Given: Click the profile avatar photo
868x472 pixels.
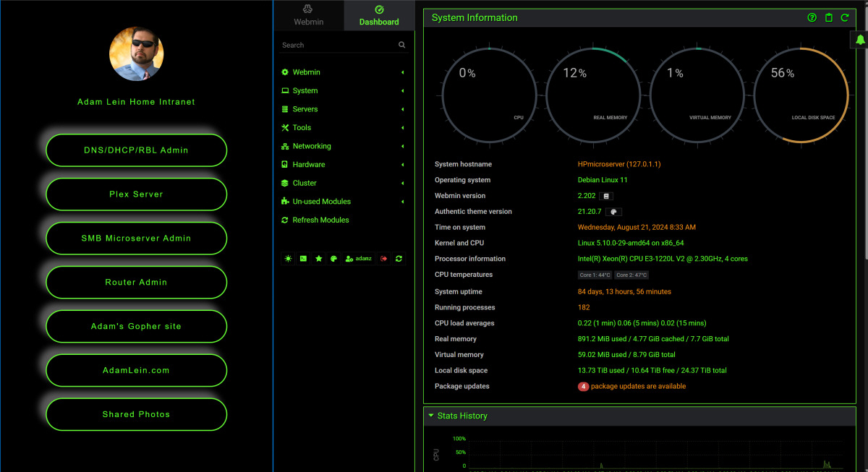Looking at the screenshot, I should pos(136,53).
